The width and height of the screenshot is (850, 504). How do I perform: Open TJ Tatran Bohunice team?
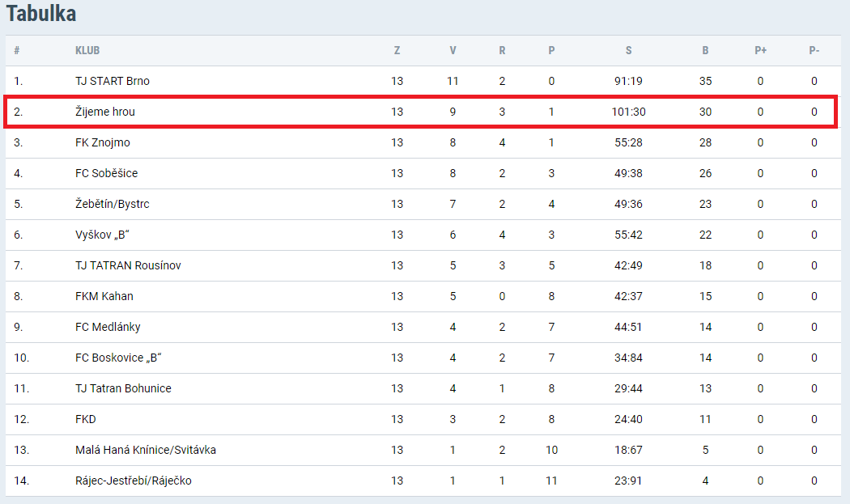point(123,388)
